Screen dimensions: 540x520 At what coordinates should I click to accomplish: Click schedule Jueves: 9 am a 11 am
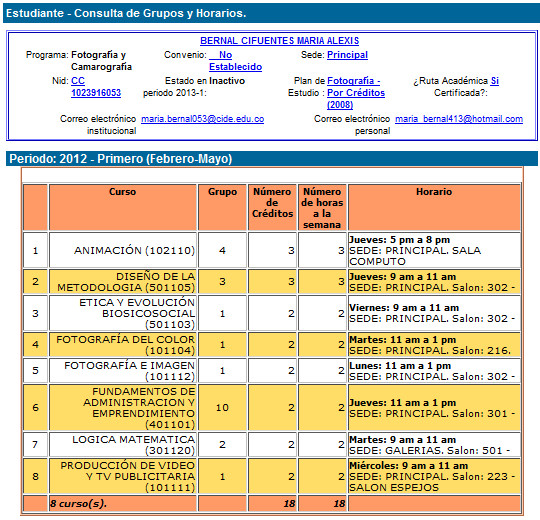[402, 277]
